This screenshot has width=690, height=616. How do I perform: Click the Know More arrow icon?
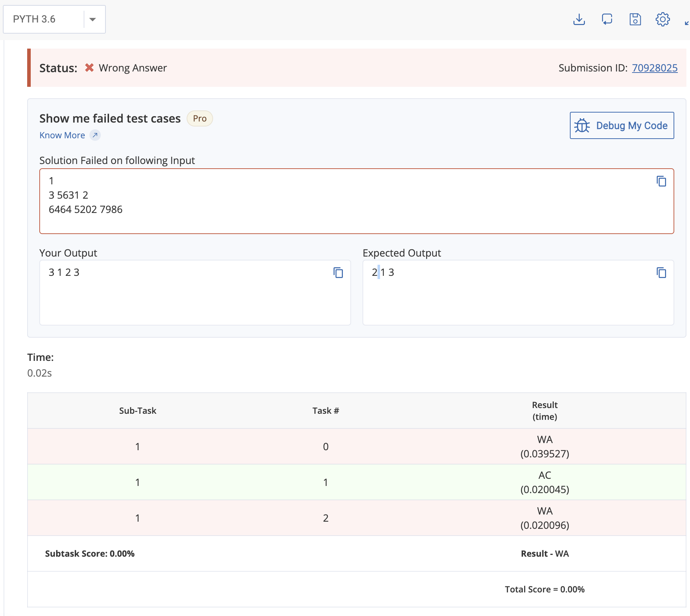coord(95,135)
